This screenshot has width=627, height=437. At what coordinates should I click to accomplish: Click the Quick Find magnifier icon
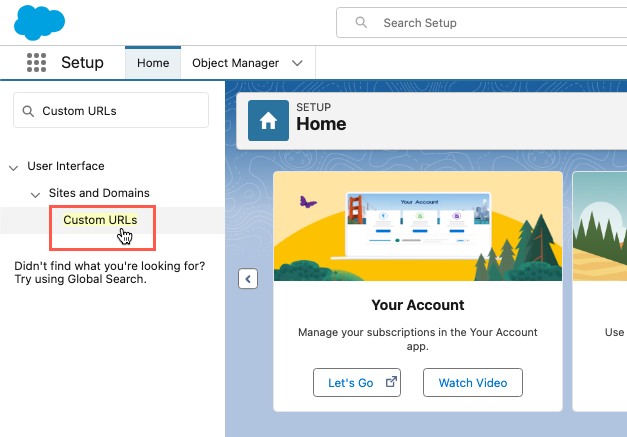click(x=28, y=111)
